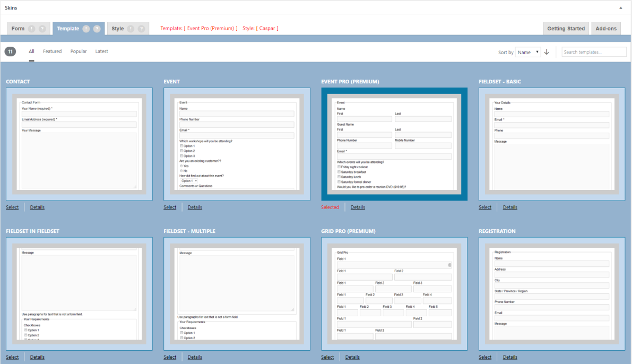Click the question mark icon on the Form tab
The height and width of the screenshot is (364, 632).
[x=42, y=29]
